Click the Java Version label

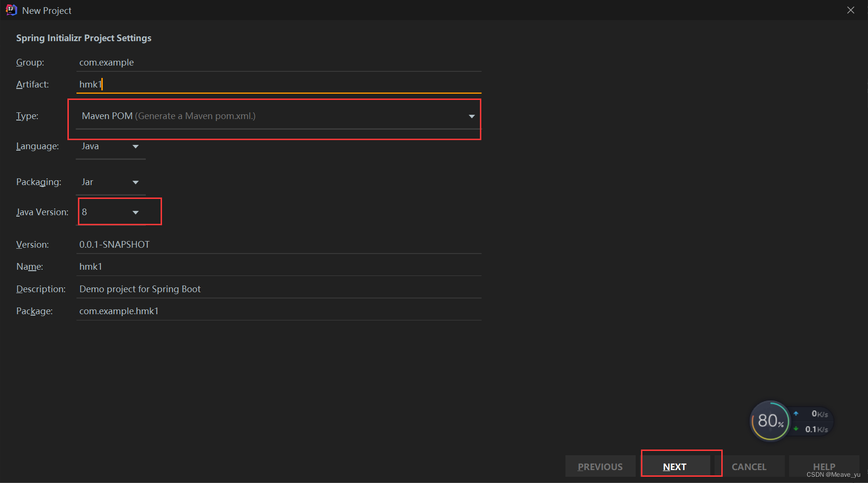[x=42, y=212]
